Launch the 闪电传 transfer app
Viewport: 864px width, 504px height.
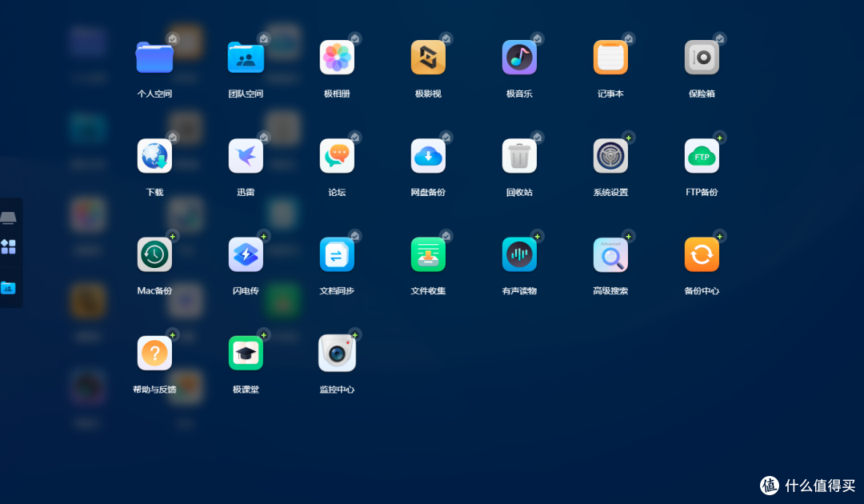pos(246,254)
